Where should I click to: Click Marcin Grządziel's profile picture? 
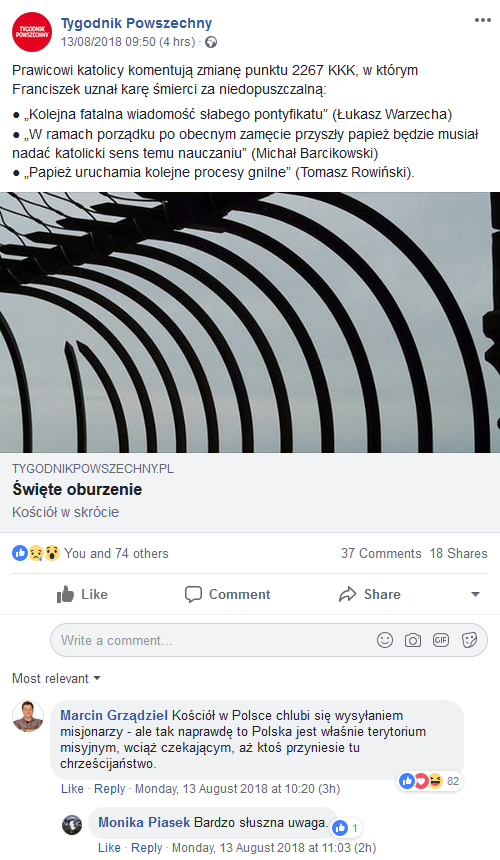[x=28, y=716]
